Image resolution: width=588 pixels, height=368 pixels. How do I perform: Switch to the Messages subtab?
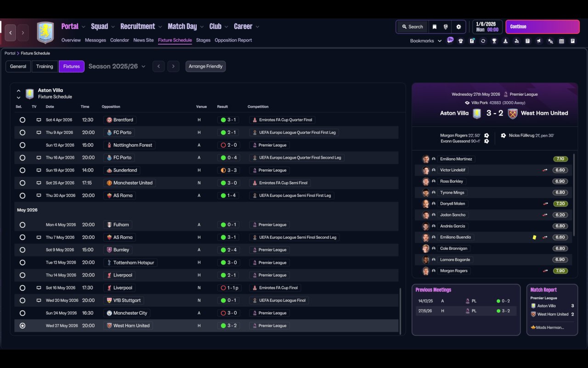click(x=96, y=40)
